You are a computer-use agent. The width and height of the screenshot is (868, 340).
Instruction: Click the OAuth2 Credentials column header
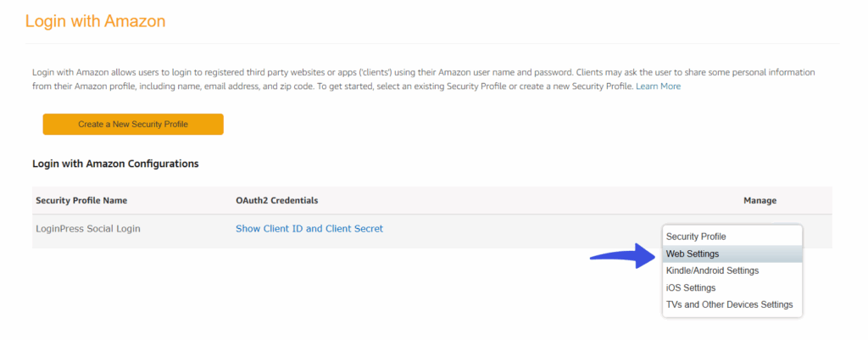point(277,200)
